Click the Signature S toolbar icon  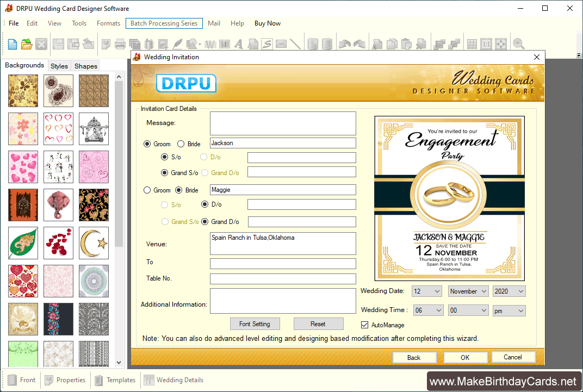pos(267,44)
